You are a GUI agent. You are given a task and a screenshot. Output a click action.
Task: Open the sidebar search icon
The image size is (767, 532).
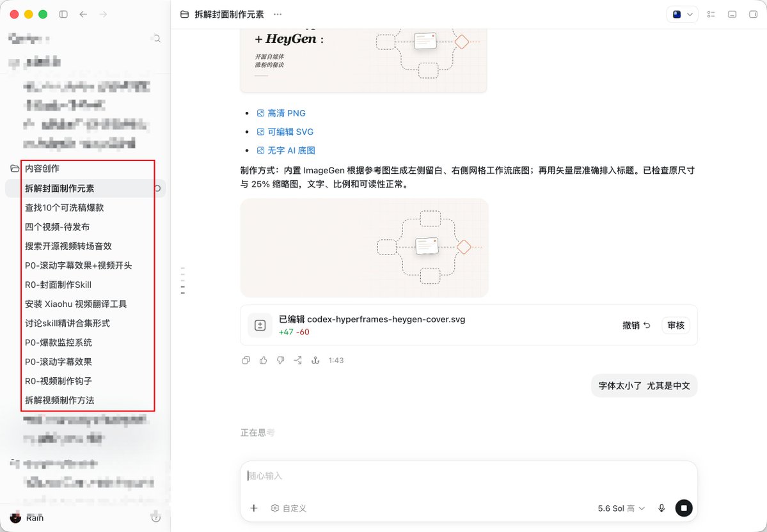click(157, 38)
